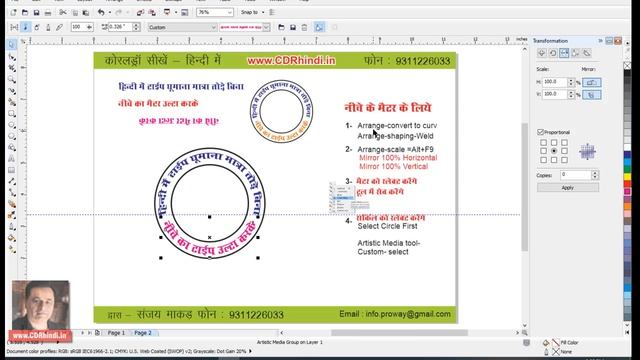
Task: Choose Sprayer mode on the property bar
Action: 37,27
